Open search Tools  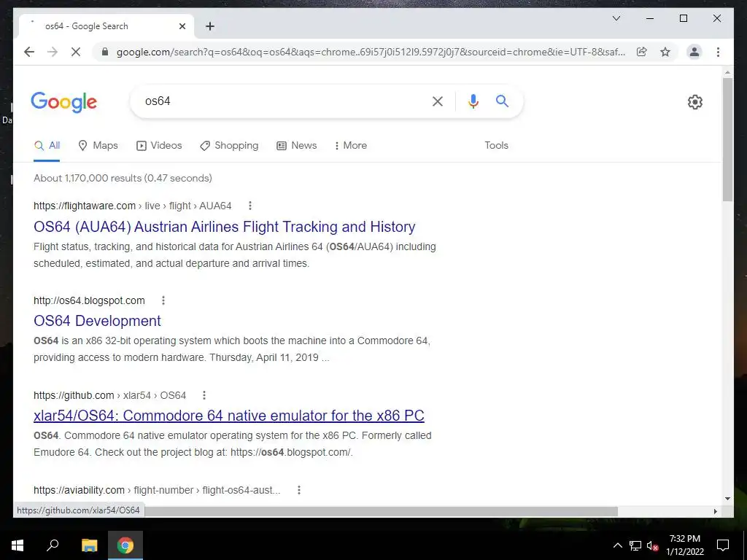tap(496, 146)
